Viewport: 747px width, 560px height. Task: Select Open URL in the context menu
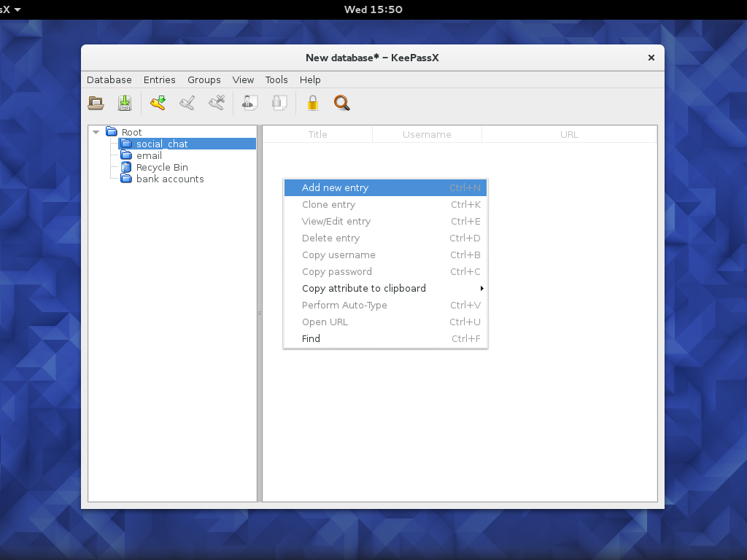(x=385, y=322)
